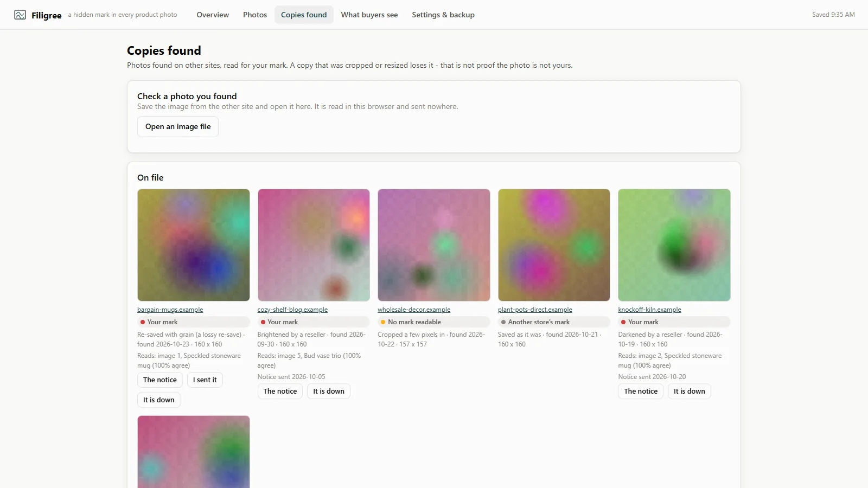
Task: Click the Your mark badge under cozy-shelf-blog.example
Action: 314,322
